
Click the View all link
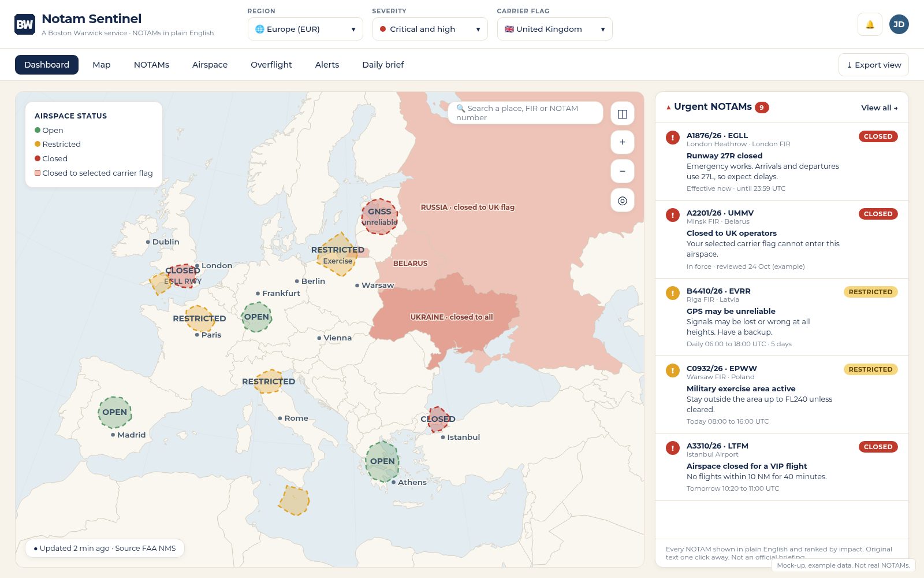[879, 108]
